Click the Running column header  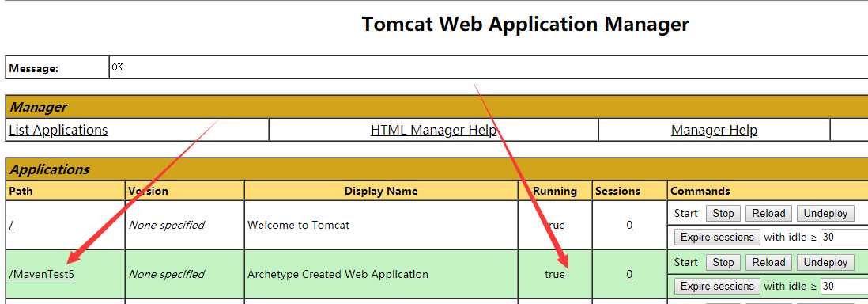click(x=555, y=191)
